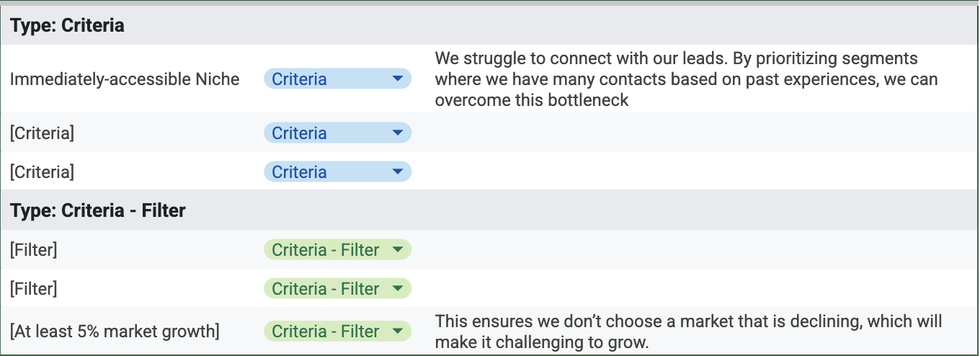The image size is (980, 356).
Task: Select the 'This ensures we don't choose' description
Action: click(688, 331)
